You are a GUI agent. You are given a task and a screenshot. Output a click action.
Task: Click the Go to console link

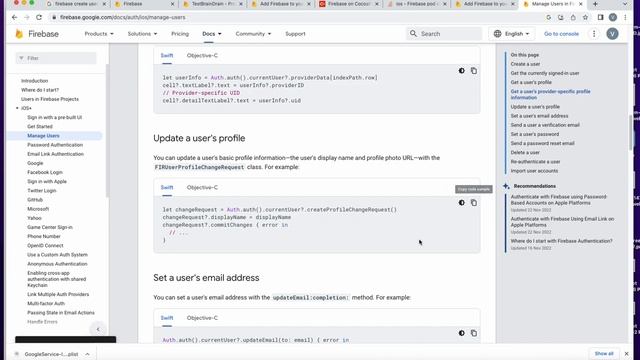[x=561, y=34]
